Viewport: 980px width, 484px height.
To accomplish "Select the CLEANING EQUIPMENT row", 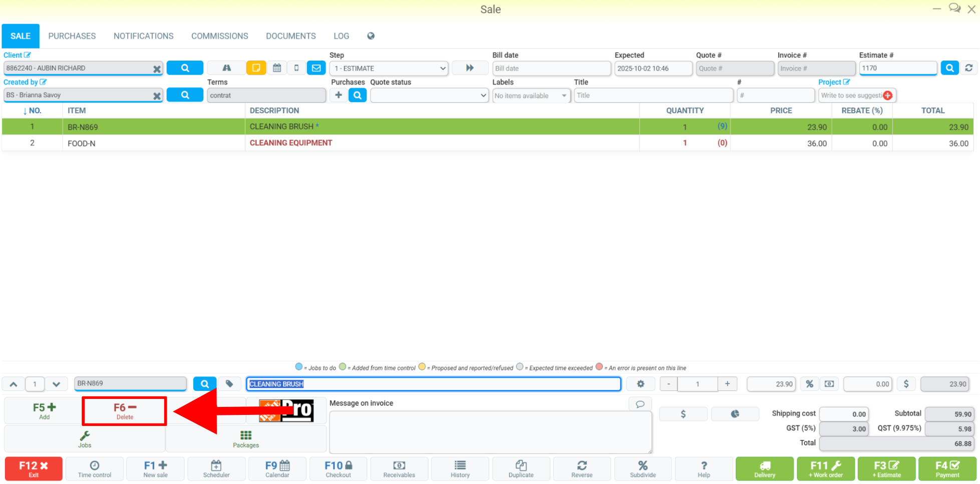I will click(x=488, y=143).
